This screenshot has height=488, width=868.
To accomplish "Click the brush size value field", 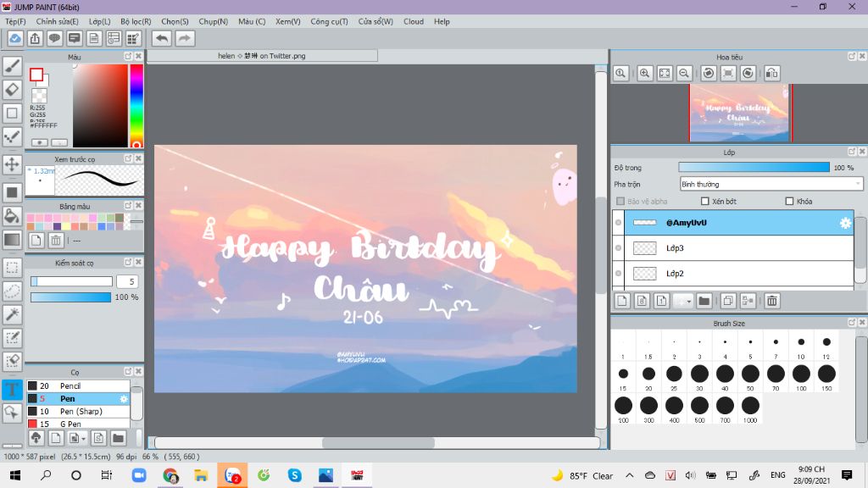I will (127, 281).
